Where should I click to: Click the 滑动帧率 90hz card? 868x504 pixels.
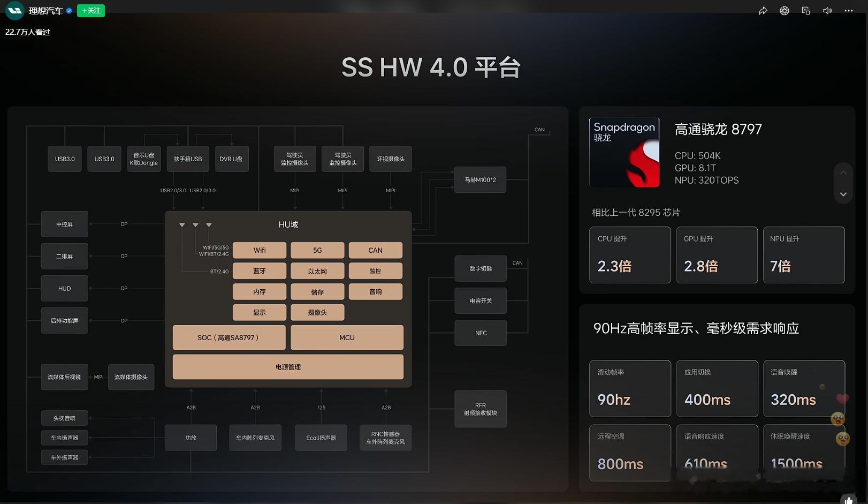click(x=630, y=389)
